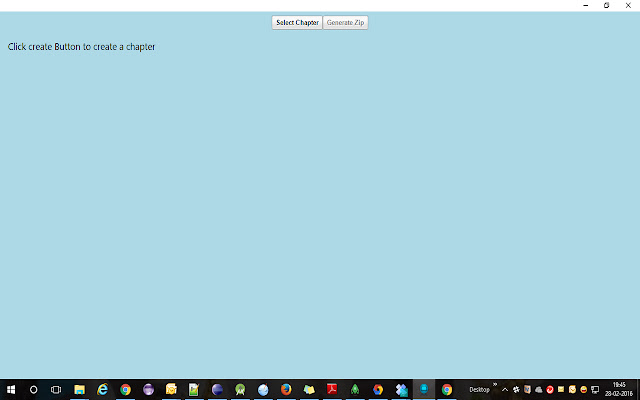Image resolution: width=640 pixels, height=400 pixels.
Task: Open Adobe Acrobat Reader taskbar icon
Action: pyautogui.click(x=332, y=389)
